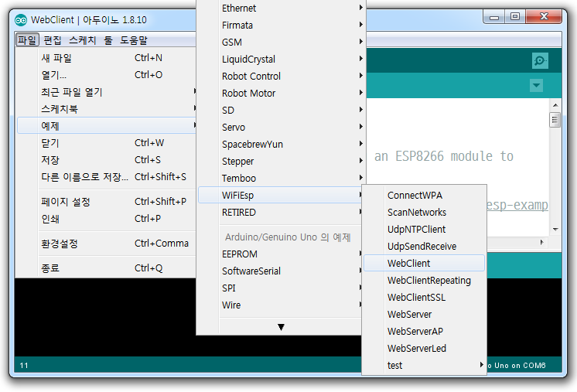The image size is (577, 392).
Task: Click editor vertical scrollbar up arrow
Action: click(555, 105)
